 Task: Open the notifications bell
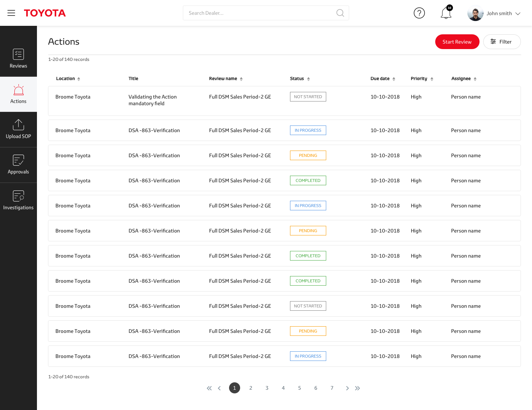pos(446,13)
